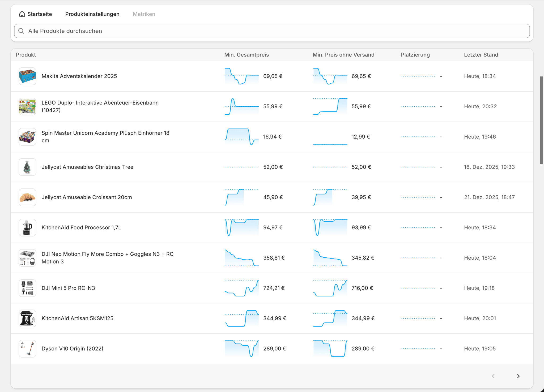
Task: Open Makita Adventskalender product thumbnail
Action: pos(27,76)
